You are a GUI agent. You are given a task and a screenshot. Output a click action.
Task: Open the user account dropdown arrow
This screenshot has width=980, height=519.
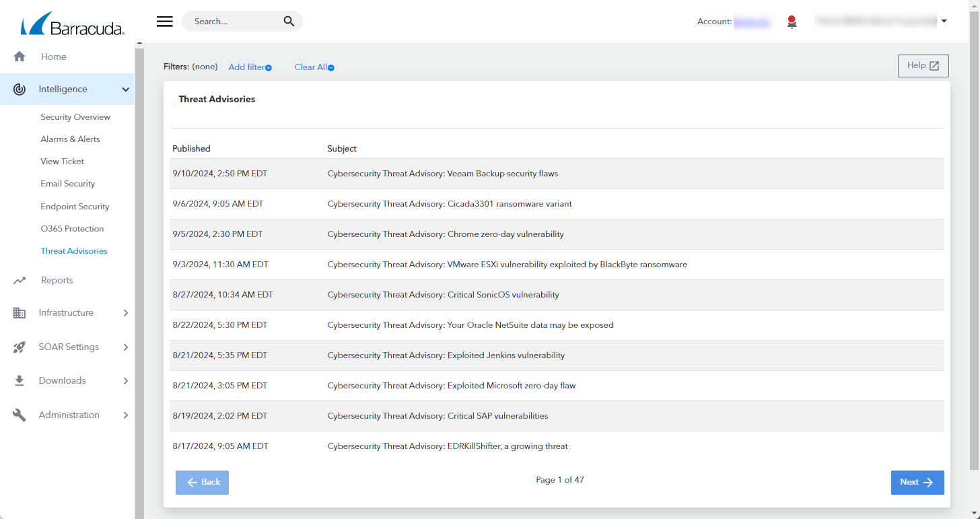point(944,22)
